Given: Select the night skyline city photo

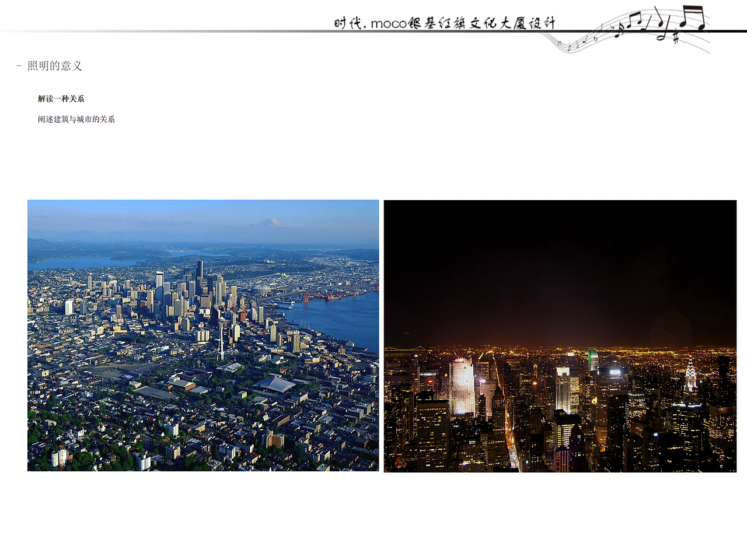Looking at the screenshot, I should point(560,336).
